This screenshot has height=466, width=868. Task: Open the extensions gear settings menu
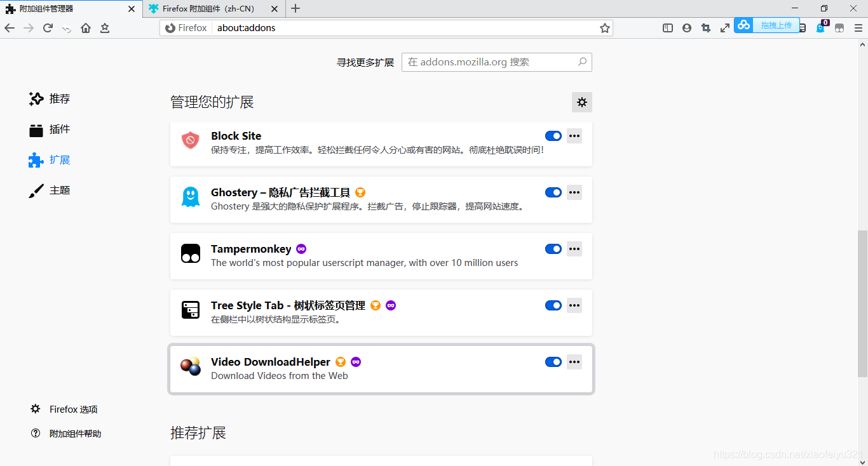[582, 102]
